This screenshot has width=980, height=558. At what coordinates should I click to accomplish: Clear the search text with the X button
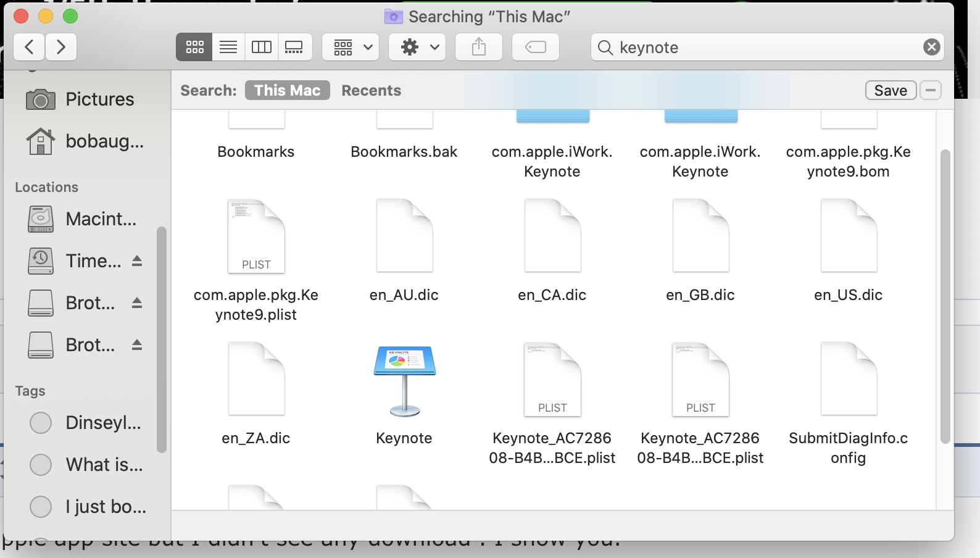point(932,47)
